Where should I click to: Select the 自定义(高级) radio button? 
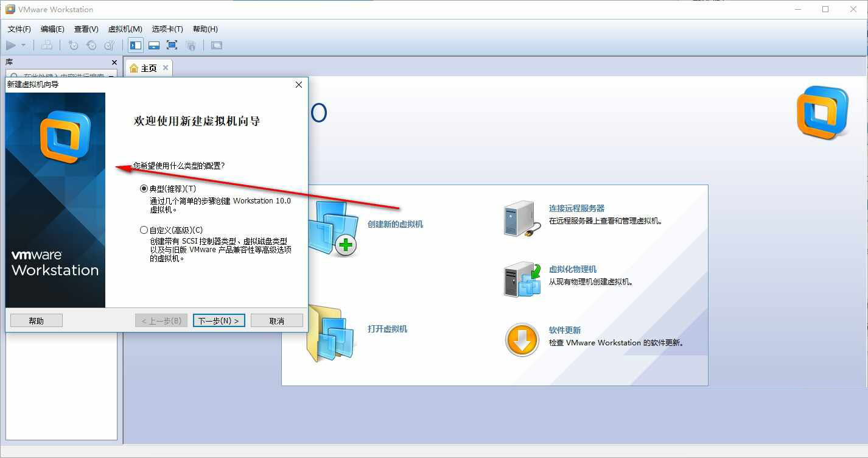[144, 230]
